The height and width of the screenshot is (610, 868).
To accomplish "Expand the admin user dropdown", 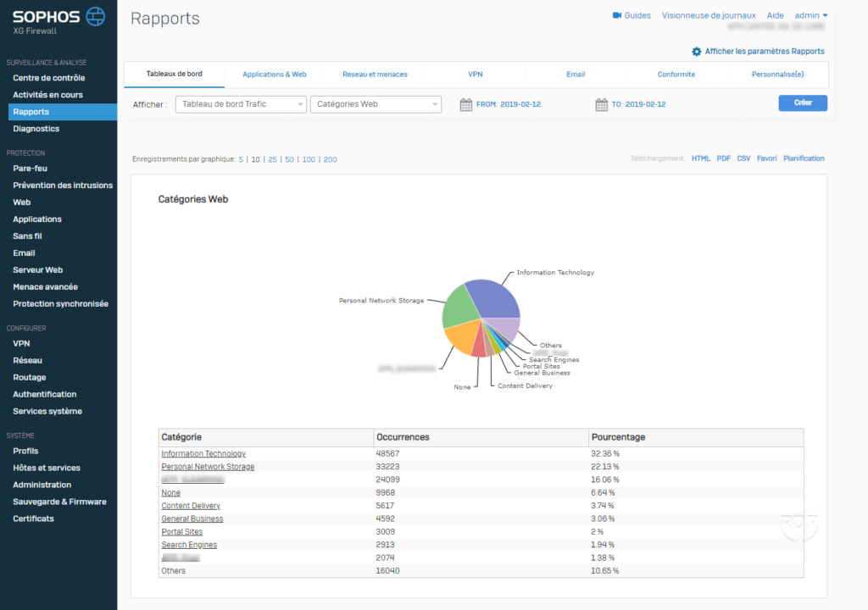I will click(x=810, y=15).
